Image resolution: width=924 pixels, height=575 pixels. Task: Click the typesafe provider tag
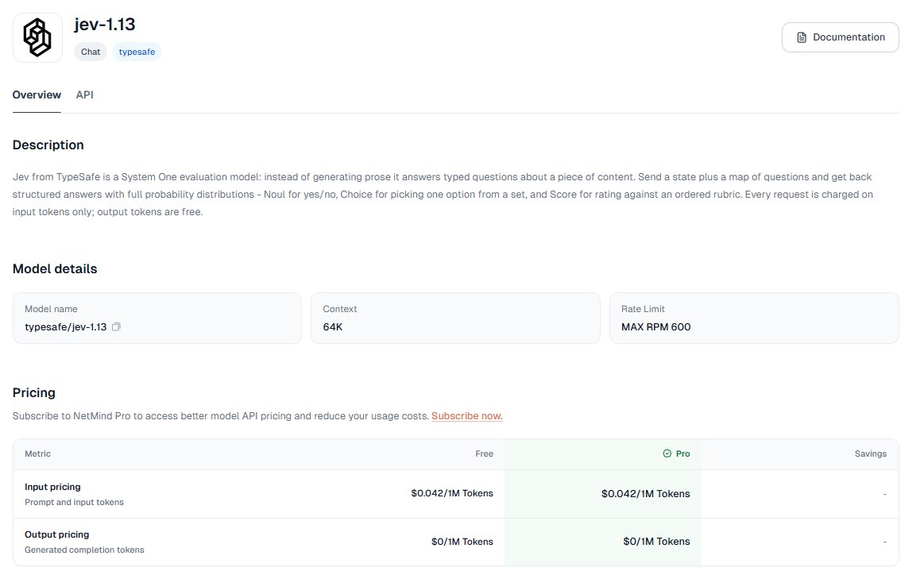[x=137, y=52]
